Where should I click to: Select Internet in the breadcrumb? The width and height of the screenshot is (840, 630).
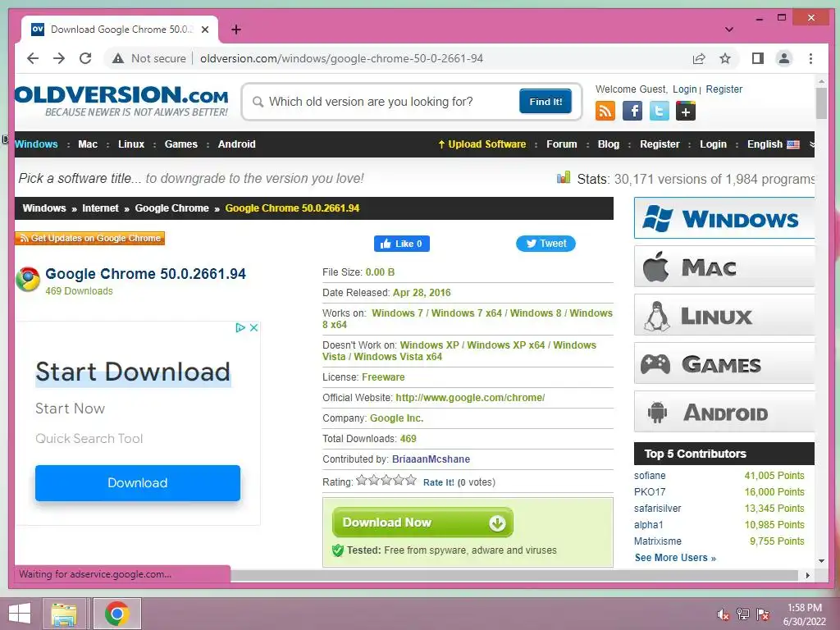(x=100, y=208)
